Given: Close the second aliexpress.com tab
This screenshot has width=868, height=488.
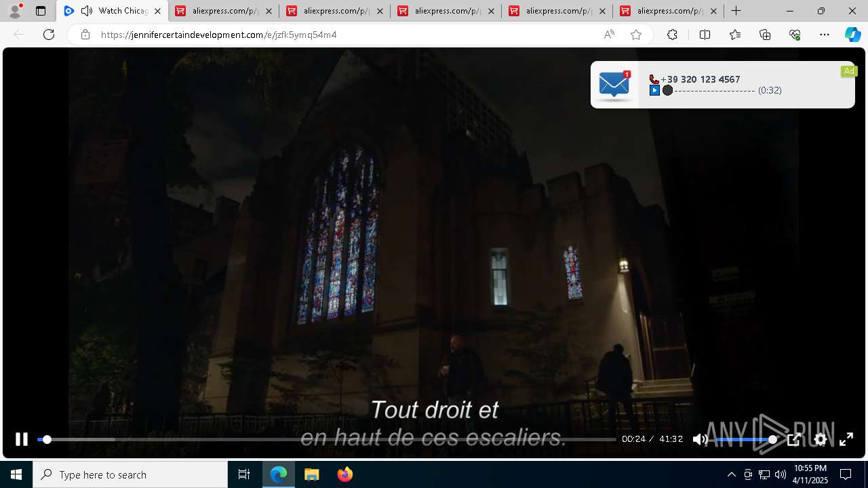Looking at the screenshot, I should pyautogui.click(x=380, y=11).
